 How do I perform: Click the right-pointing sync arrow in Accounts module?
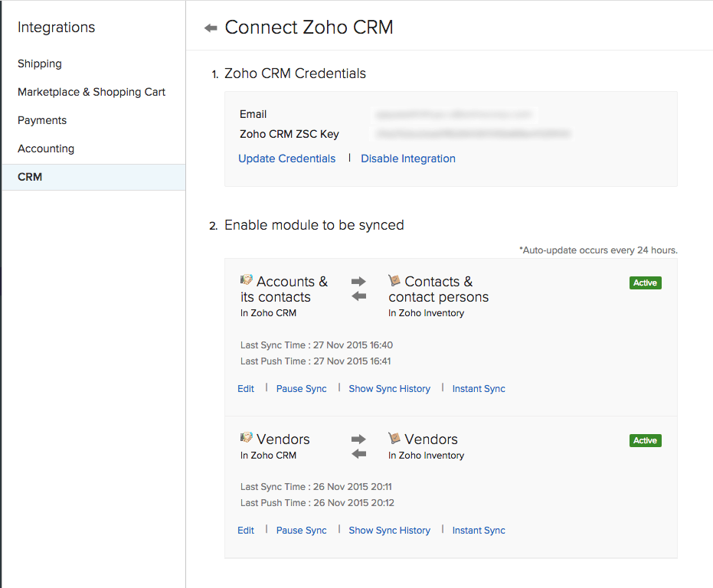click(358, 282)
